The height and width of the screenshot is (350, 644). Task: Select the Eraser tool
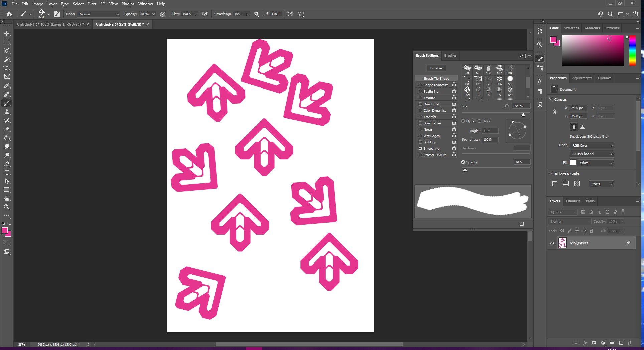(x=7, y=129)
